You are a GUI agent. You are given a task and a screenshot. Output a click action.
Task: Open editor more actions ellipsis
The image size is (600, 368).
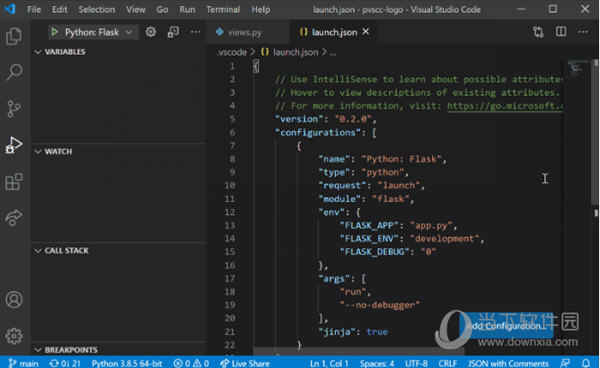[x=583, y=32]
